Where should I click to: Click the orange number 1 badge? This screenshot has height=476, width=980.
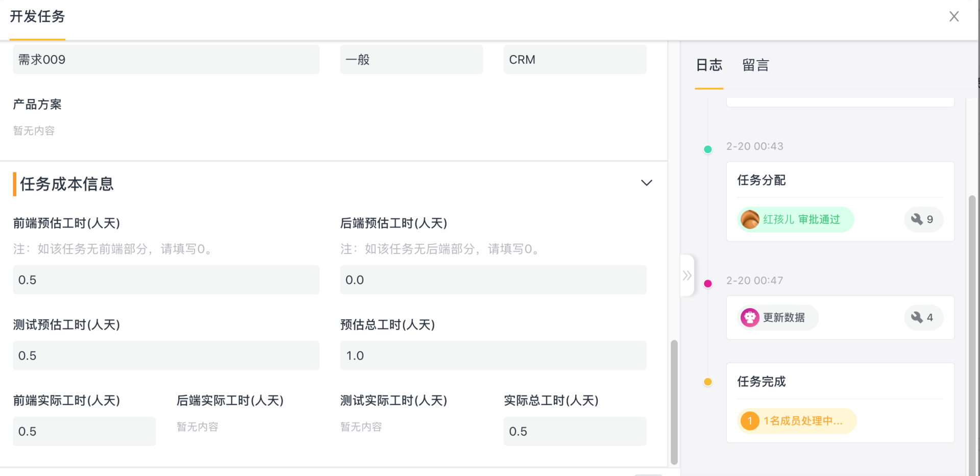(x=750, y=421)
